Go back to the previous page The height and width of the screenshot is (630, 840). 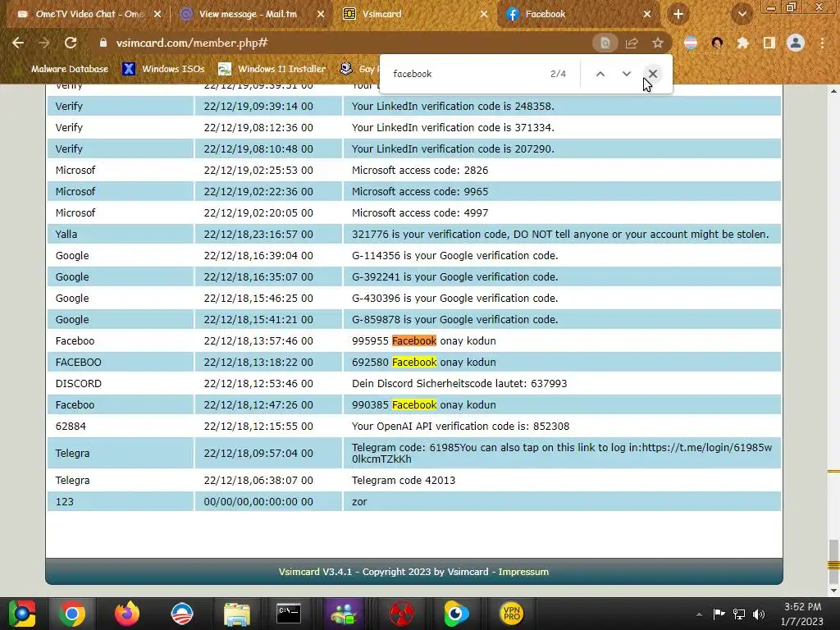[x=18, y=43]
